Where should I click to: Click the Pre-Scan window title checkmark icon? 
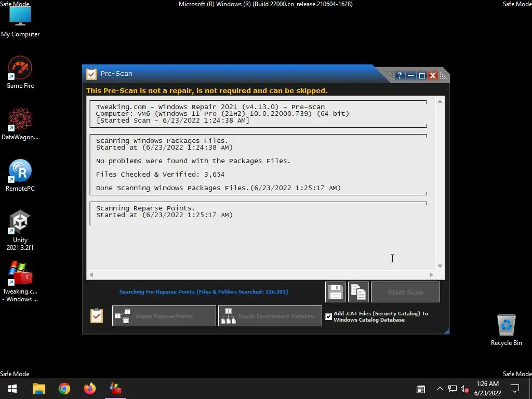pyautogui.click(x=91, y=74)
